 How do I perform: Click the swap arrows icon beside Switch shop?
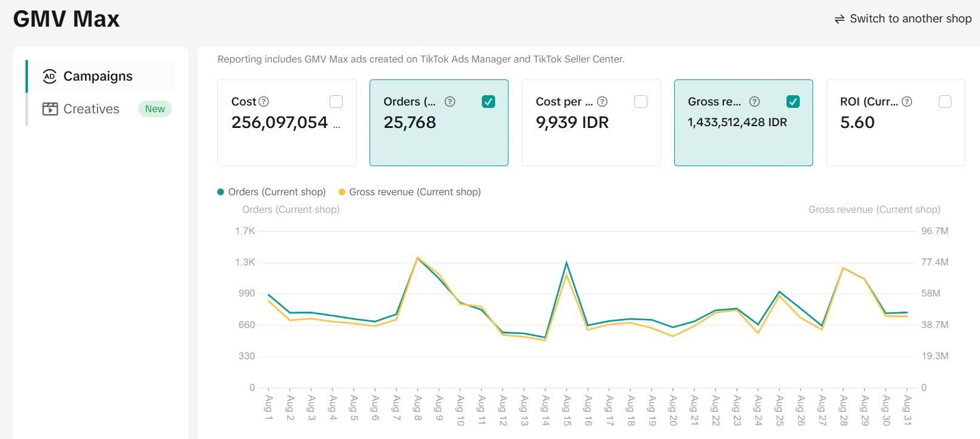pos(839,19)
